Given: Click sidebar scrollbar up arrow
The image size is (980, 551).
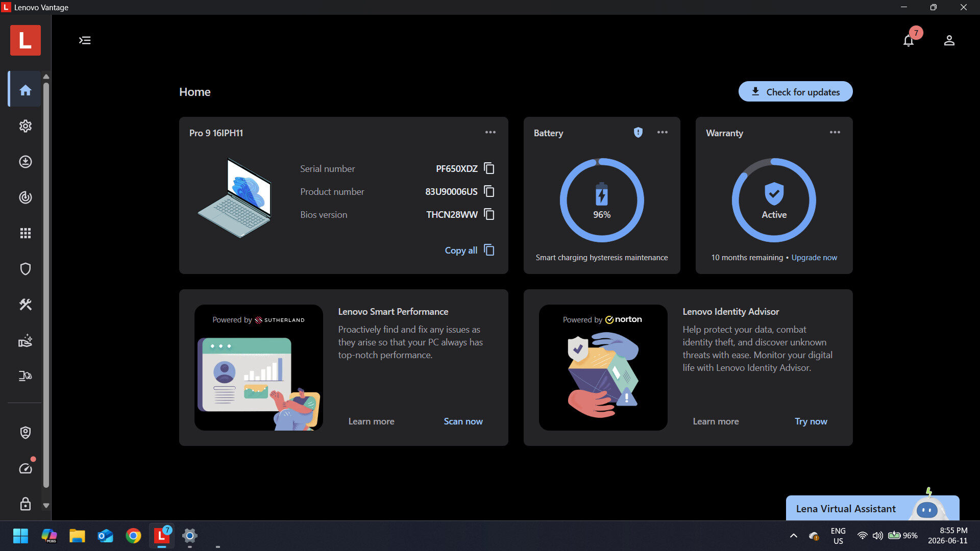Looking at the screenshot, I should point(46,77).
